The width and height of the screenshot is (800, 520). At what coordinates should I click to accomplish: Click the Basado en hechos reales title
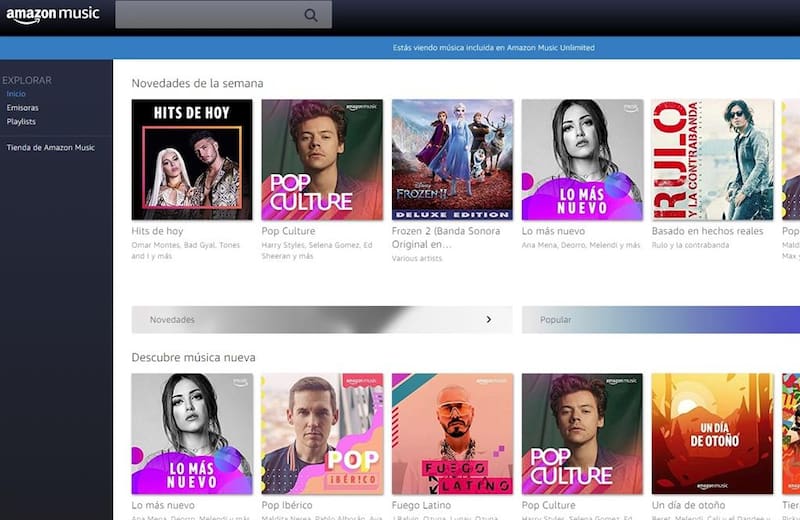[x=707, y=231]
